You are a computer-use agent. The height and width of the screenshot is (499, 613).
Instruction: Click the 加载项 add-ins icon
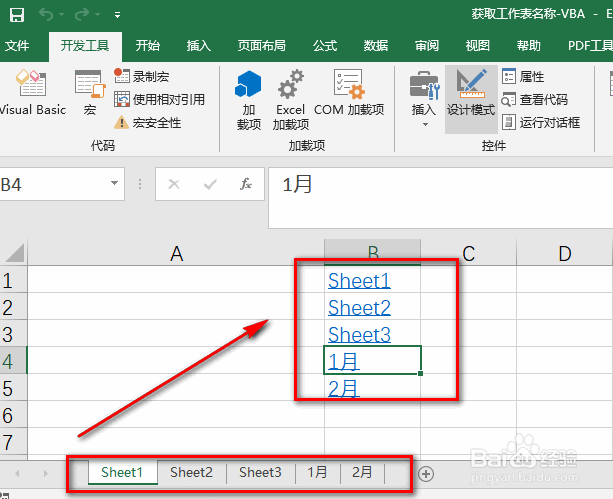click(248, 100)
